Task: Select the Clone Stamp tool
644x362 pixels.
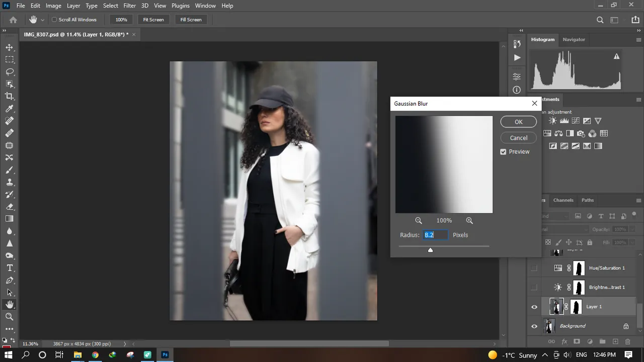Action: (10, 182)
